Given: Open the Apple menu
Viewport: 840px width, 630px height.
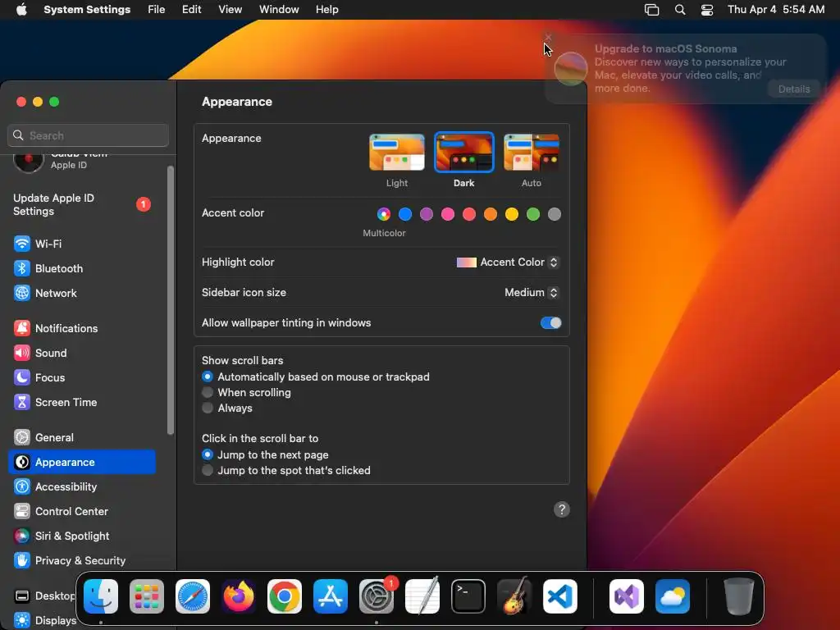Looking at the screenshot, I should (x=21, y=10).
